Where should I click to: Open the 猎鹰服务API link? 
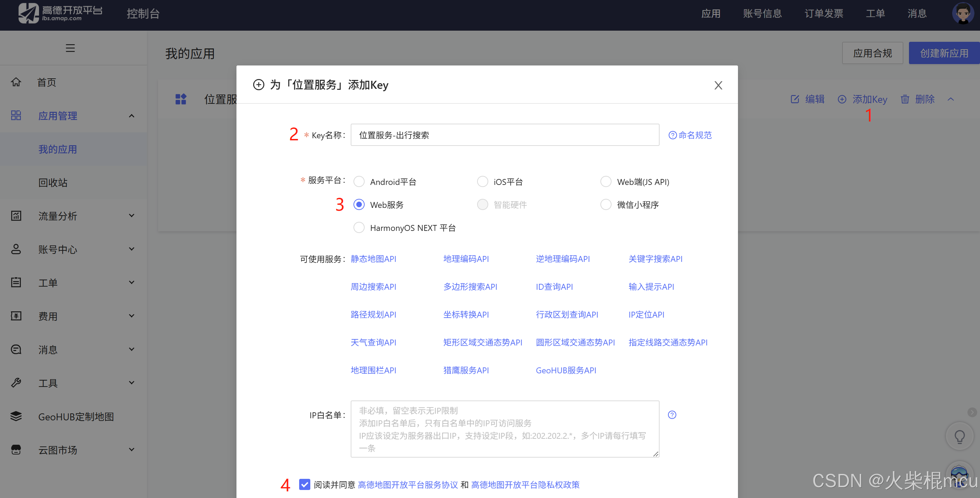pos(466,371)
